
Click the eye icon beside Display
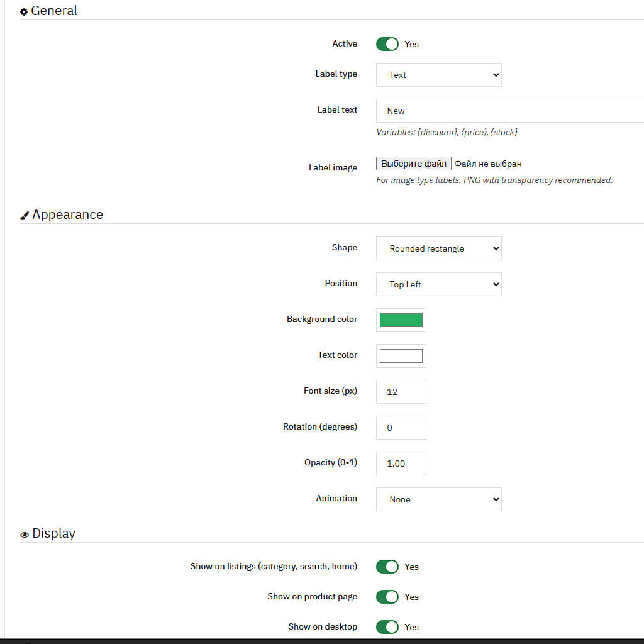(x=25, y=535)
